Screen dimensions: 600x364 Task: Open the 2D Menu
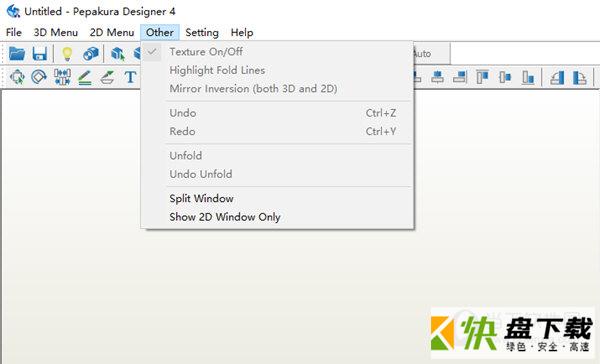[112, 33]
